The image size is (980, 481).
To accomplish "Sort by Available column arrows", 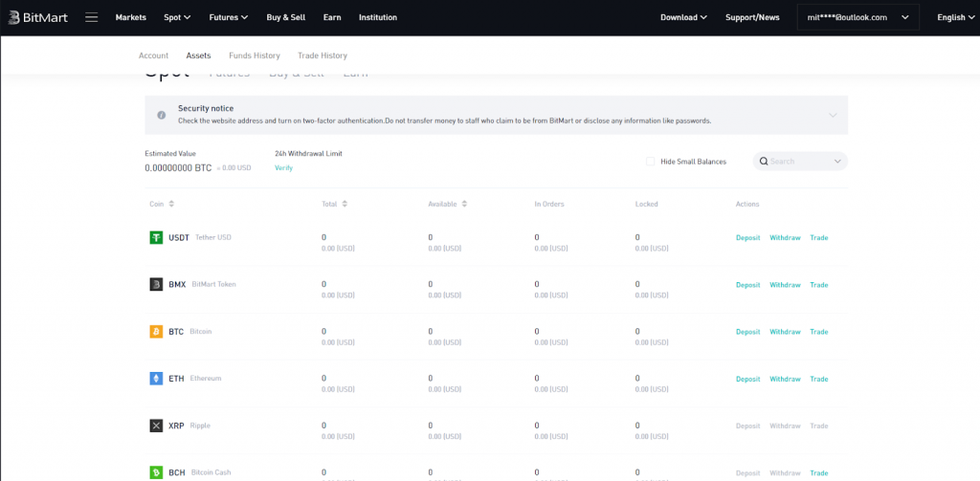I will click(464, 205).
